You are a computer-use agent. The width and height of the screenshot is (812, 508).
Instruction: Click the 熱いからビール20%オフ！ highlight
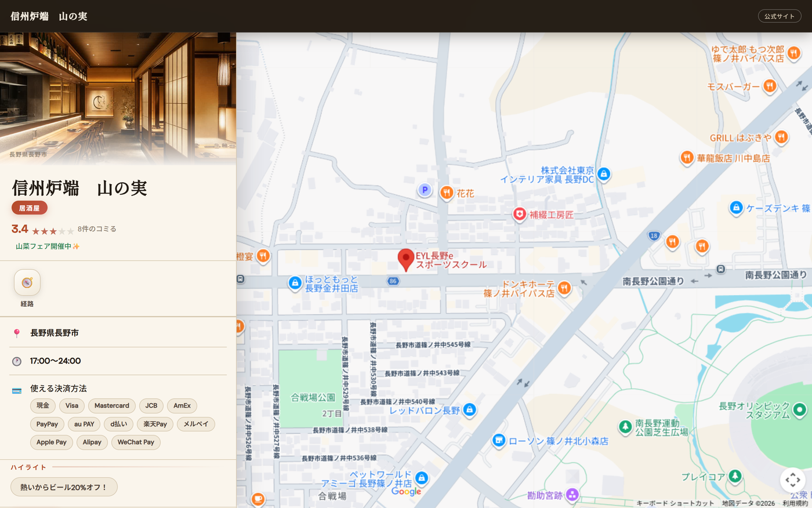pyautogui.click(x=64, y=487)
